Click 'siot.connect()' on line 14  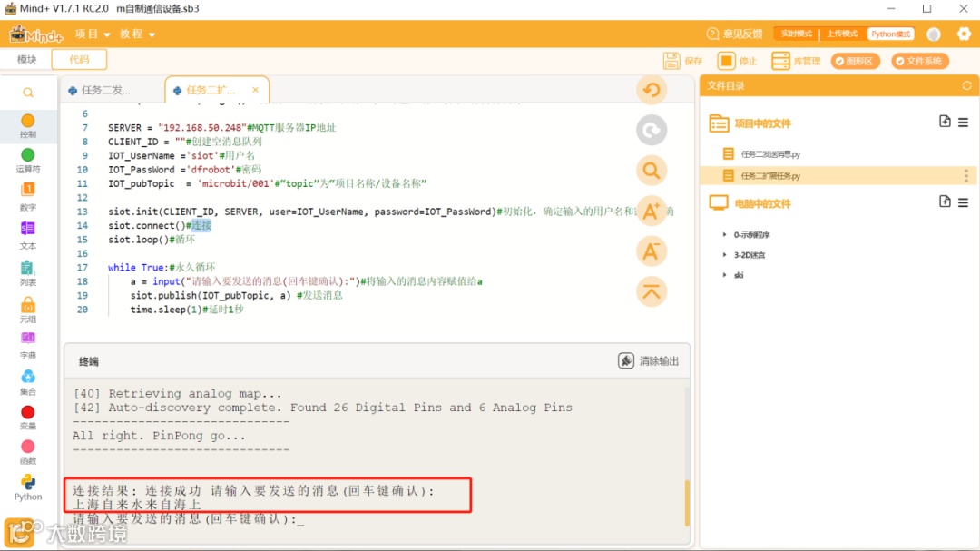(x=147, y=226)
